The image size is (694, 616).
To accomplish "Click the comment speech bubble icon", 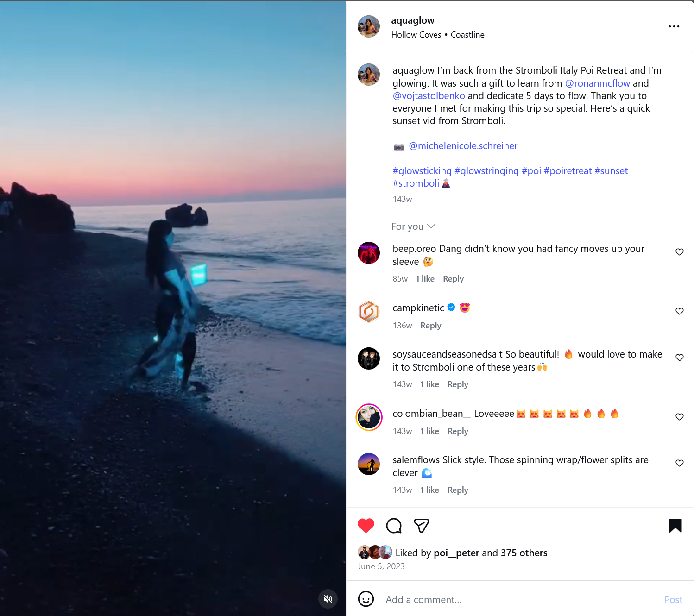I will click(x=394, y=526).
